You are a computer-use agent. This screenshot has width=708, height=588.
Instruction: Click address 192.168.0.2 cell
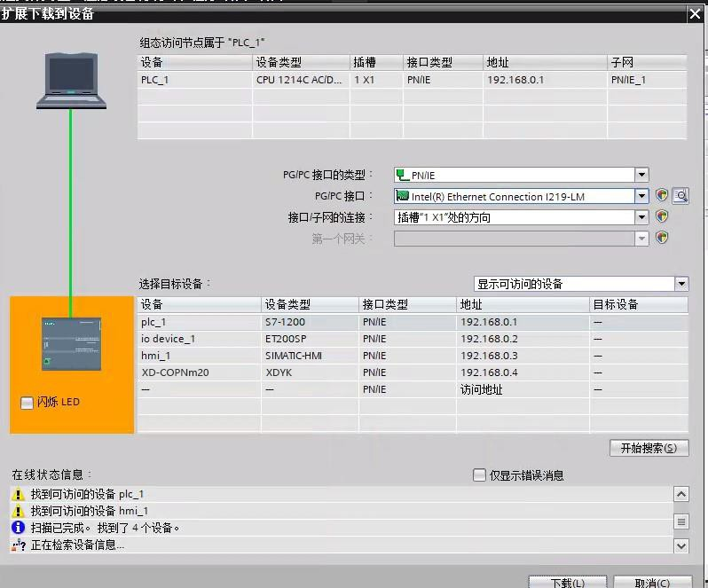523,339
